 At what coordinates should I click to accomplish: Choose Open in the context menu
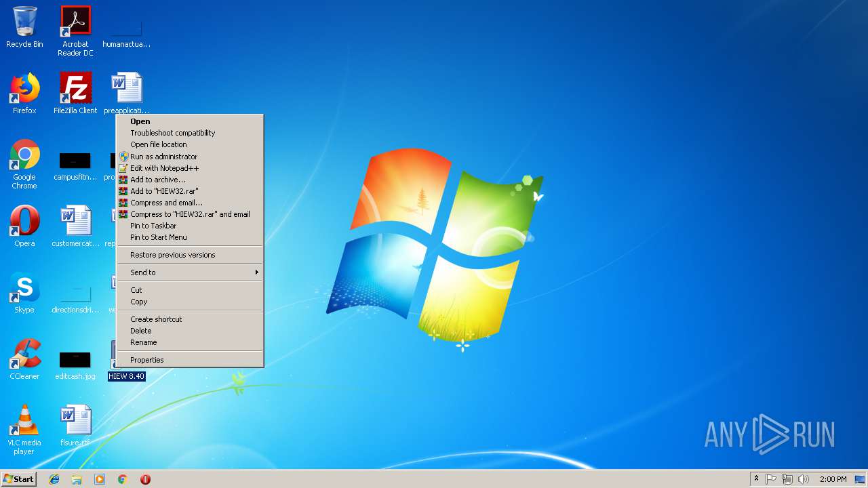[190, 121]
